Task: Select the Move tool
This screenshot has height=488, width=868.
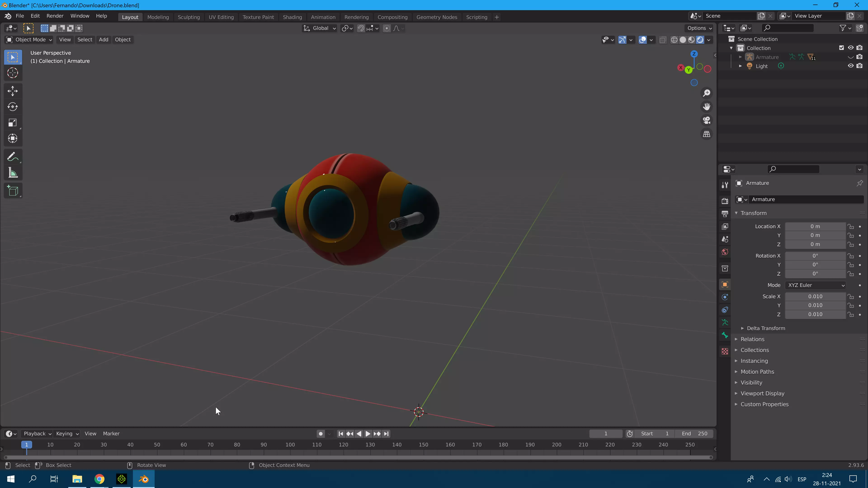Action: coord(13,91)
